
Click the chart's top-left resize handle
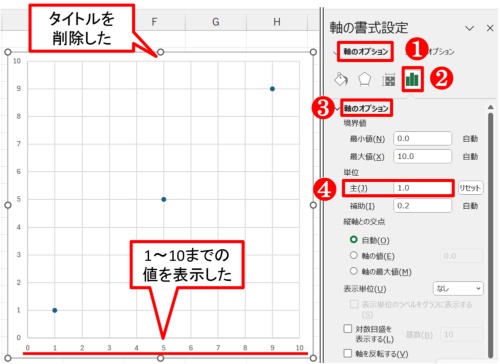point(8,52)
